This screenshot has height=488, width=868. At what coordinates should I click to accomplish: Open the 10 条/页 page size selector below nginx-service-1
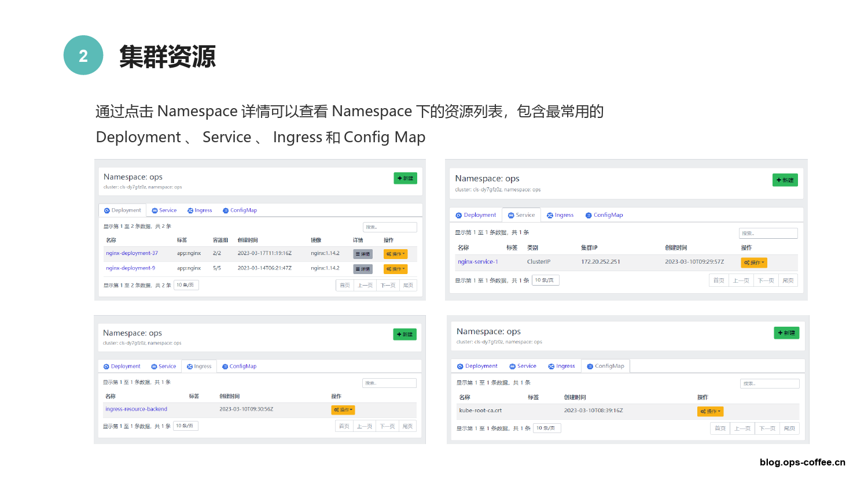click(545, 280)
